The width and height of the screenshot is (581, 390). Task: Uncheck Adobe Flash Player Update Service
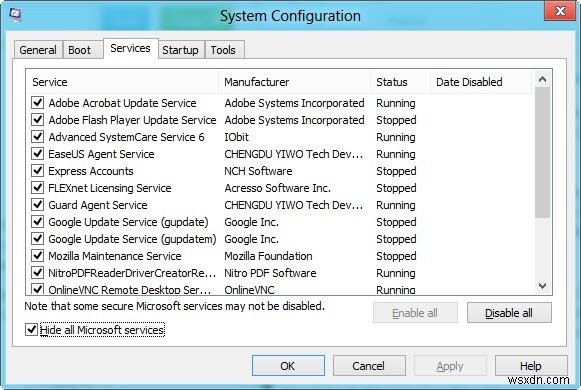click(37, 120)
